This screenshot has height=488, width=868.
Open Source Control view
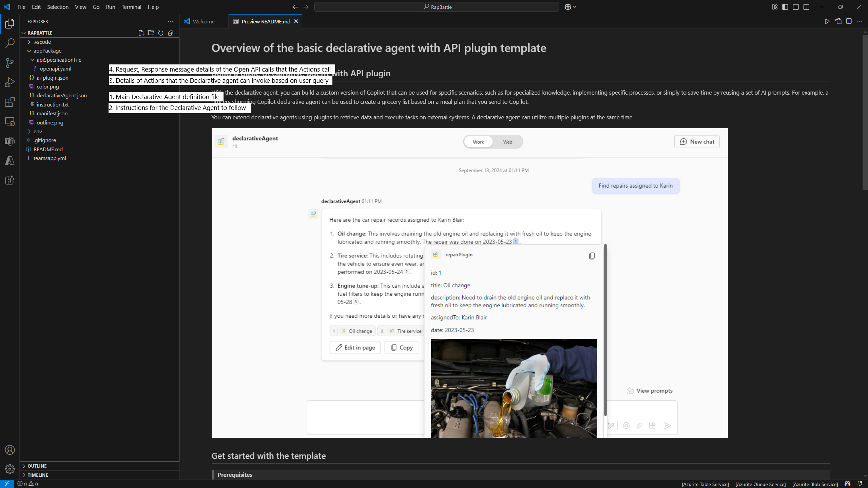tap(10, 63)
